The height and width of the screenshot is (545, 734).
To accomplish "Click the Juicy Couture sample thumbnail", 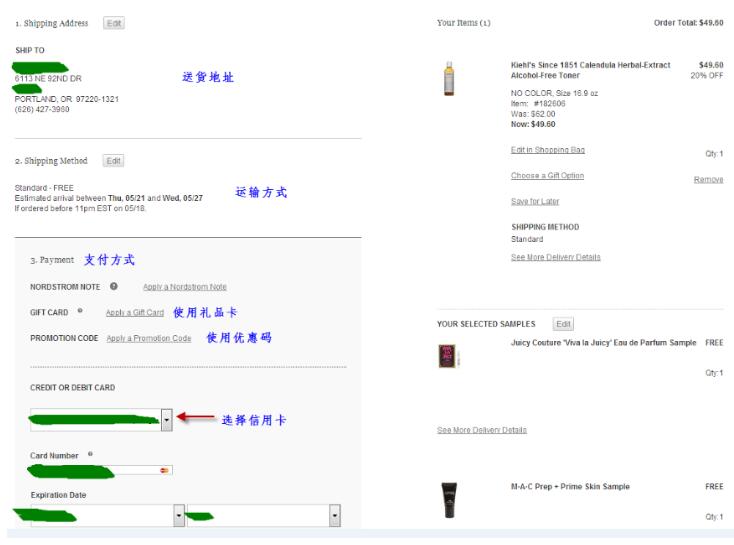I will tap(447, 356).
